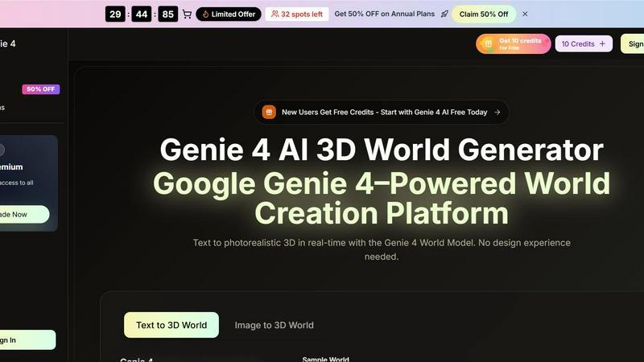Viewport: 644px width, 362px height.
Task: Switch to Image to 3D World tab
Action: pos(274,325)
